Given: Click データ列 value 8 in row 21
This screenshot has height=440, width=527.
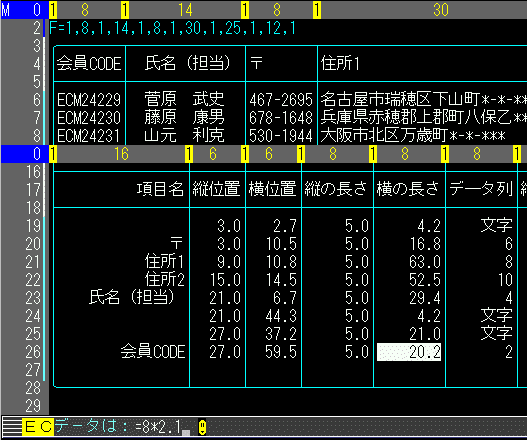Looking at the screenshot, I should (x=509, y=262).
